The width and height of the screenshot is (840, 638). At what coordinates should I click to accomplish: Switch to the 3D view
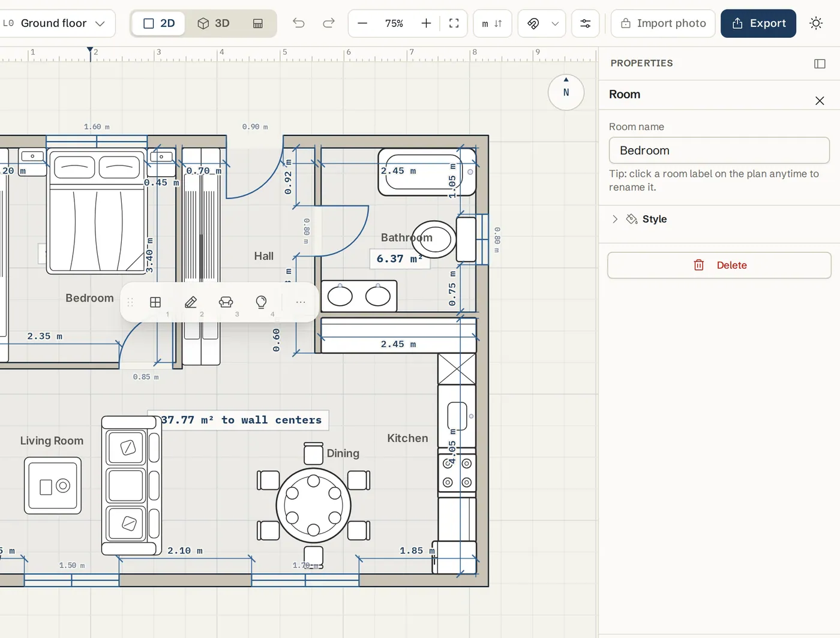[214, 23]
